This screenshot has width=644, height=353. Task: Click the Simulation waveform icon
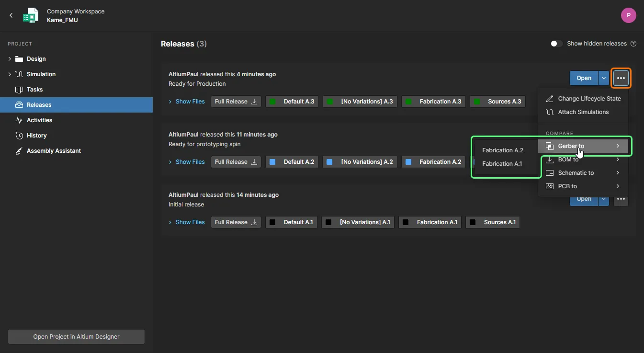pyautogui.click(x=19, y=74)
